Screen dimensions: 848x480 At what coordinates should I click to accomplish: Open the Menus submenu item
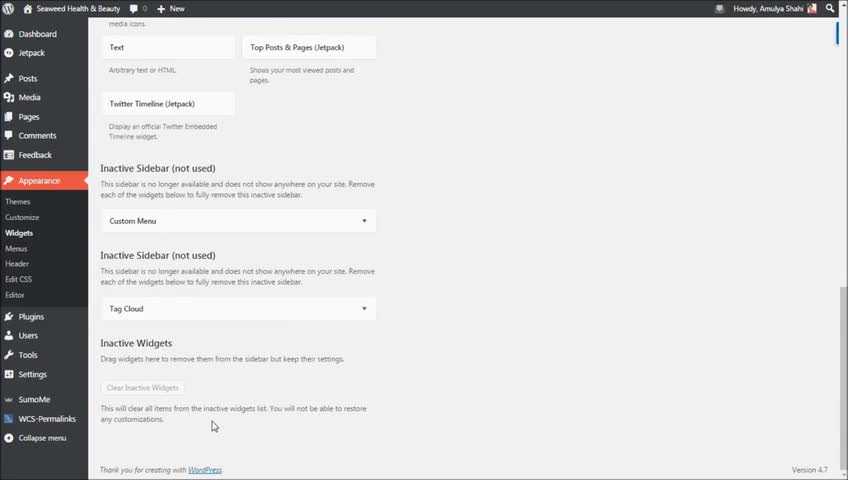[x=16, y=248]
